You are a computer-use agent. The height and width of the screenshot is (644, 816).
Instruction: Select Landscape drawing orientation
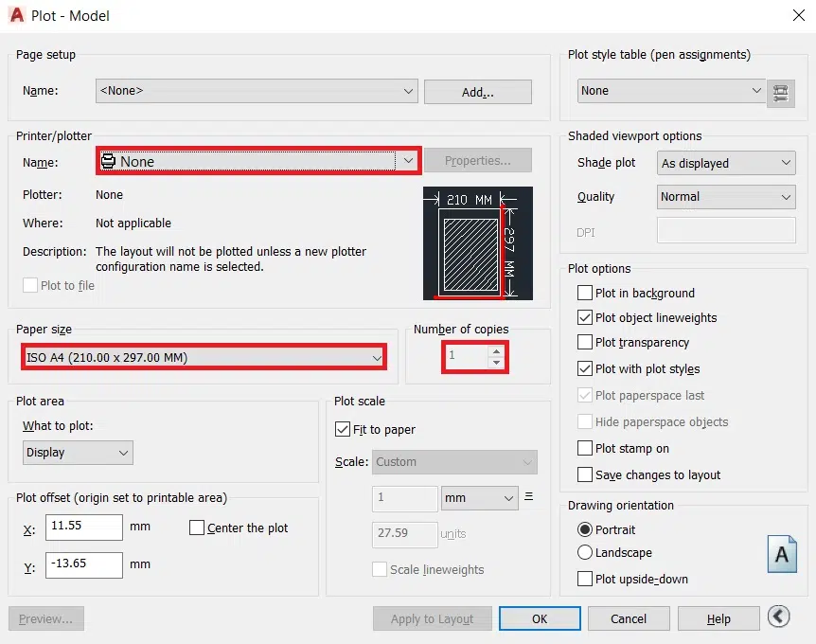(x=585, y=553)
